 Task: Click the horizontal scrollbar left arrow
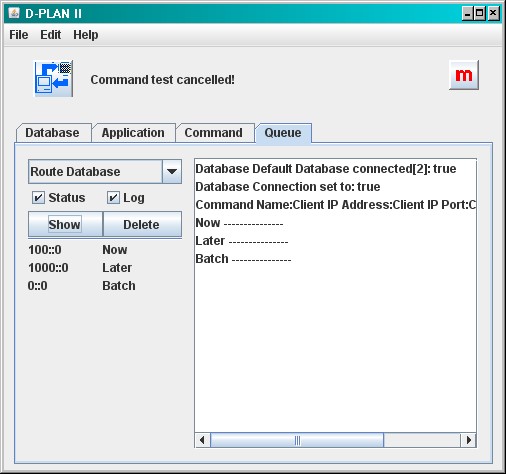coord(202,440)
